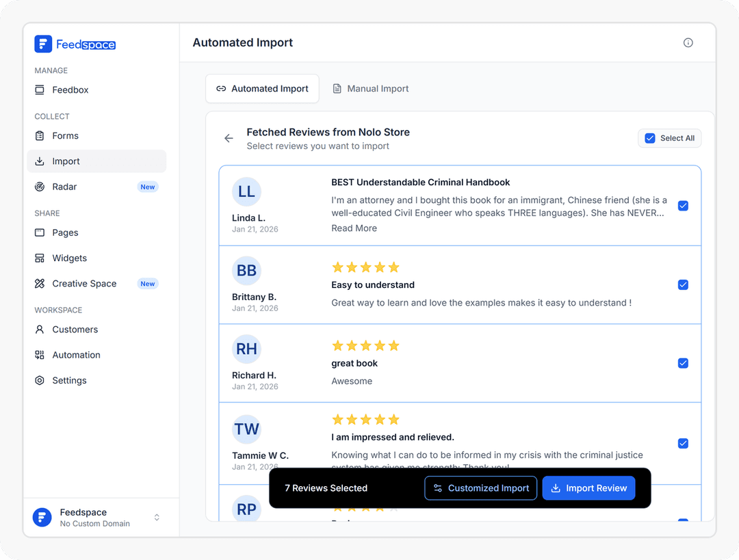Image resolution: width=739 pixels, height=560 pixels.
Task: Click the RP avatar in the last review
Action: [246, 509]
